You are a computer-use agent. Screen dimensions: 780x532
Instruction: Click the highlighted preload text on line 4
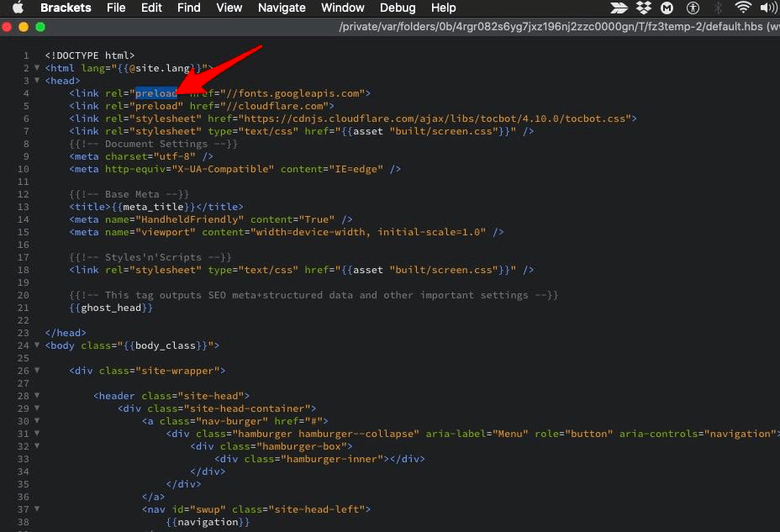point(156,93)
